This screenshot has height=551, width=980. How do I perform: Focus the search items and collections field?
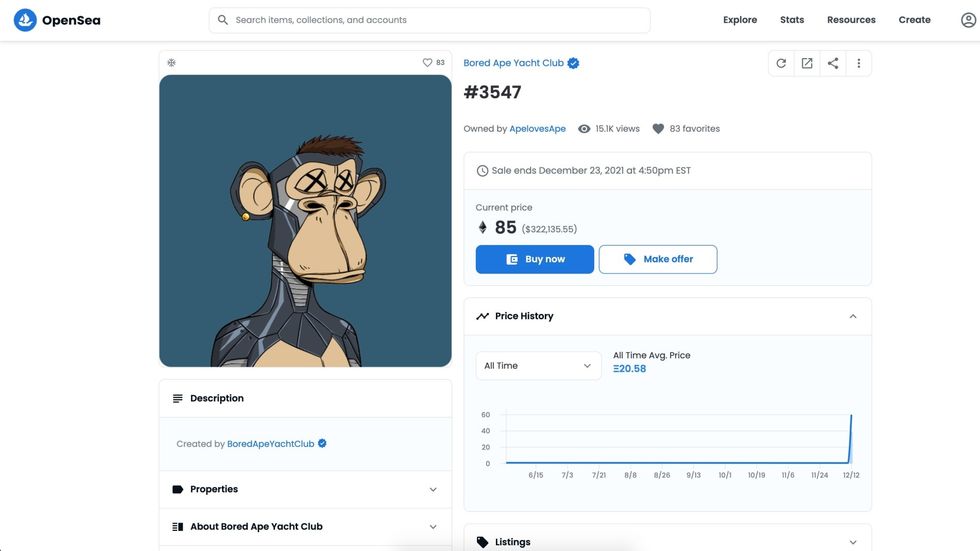[x=430, y=20]
